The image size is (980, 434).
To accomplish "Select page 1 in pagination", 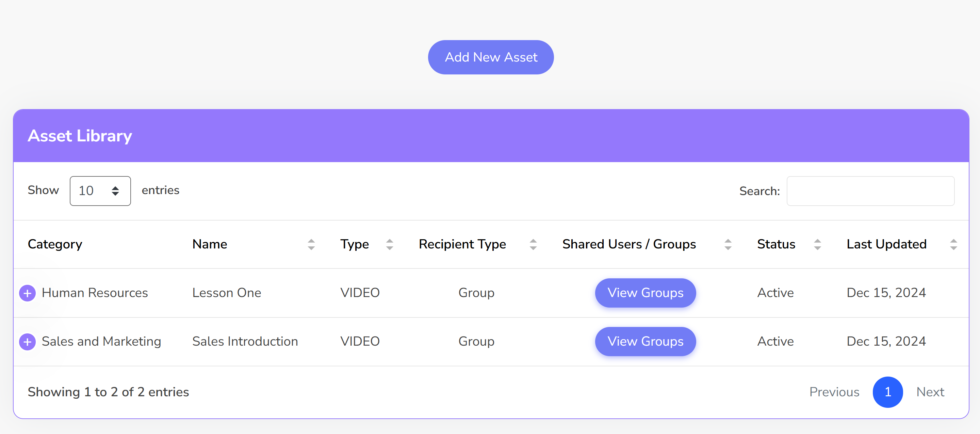I will [887, 392].
